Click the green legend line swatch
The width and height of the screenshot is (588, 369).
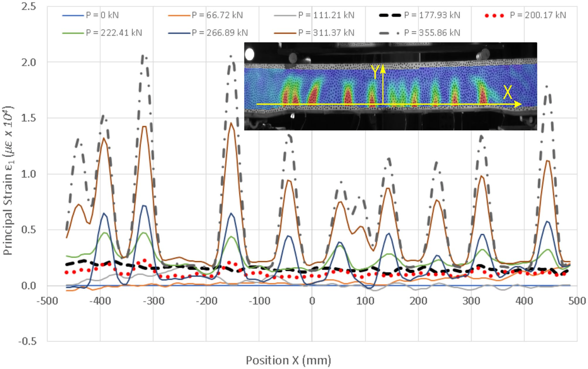73,33
